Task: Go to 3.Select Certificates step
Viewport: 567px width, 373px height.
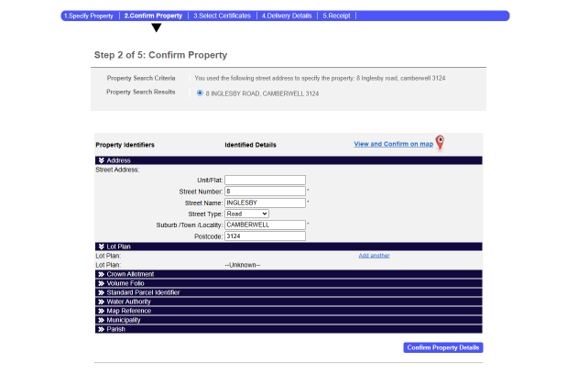Action: pos(222,16)
